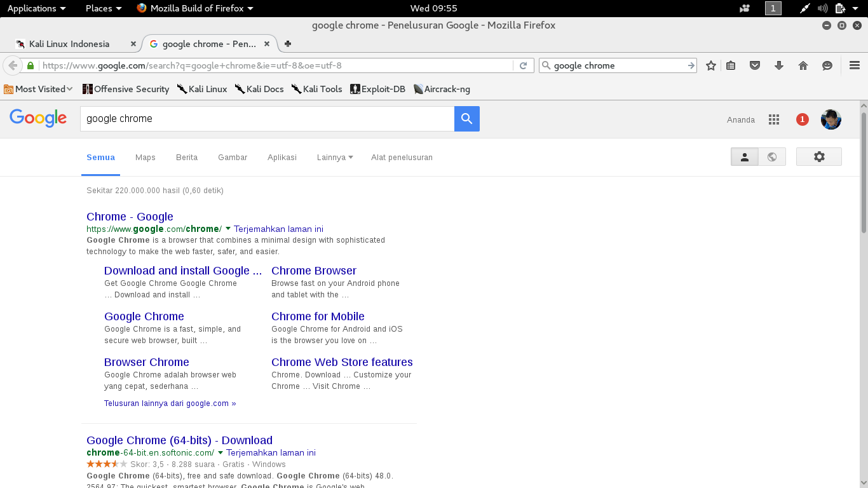Switch to workspace 1 indicator
The height and width of the screenshot is (488, 868).
coord(773,8)
